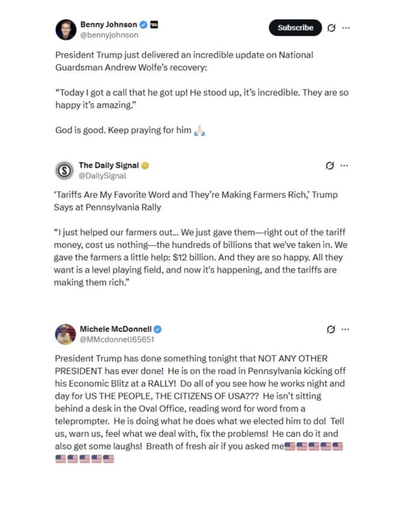Expand the three-dot menu on The Daily Signal post
This screenshot has width=398, height=532.
coord(344,165)
